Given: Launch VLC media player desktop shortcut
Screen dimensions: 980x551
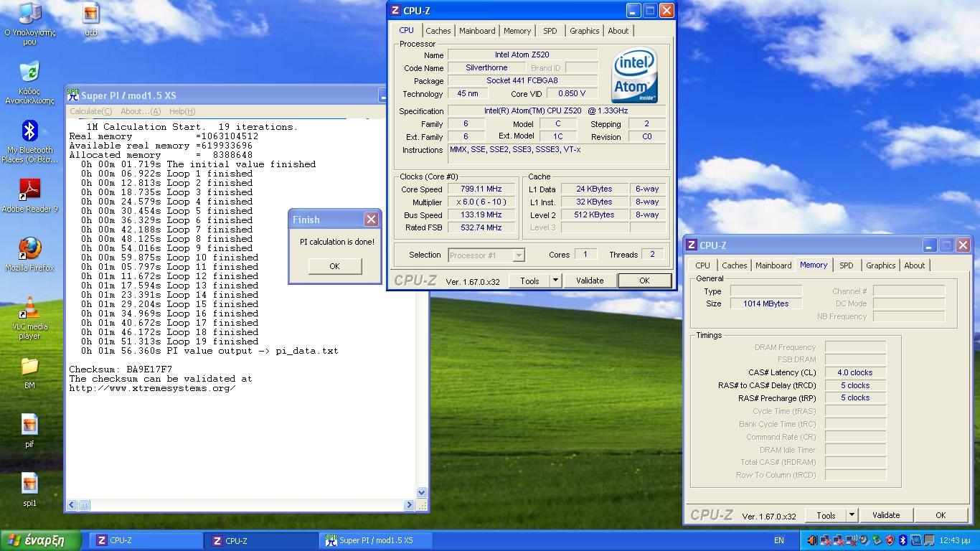Looking at the screenshot, I should click(29, 318).
